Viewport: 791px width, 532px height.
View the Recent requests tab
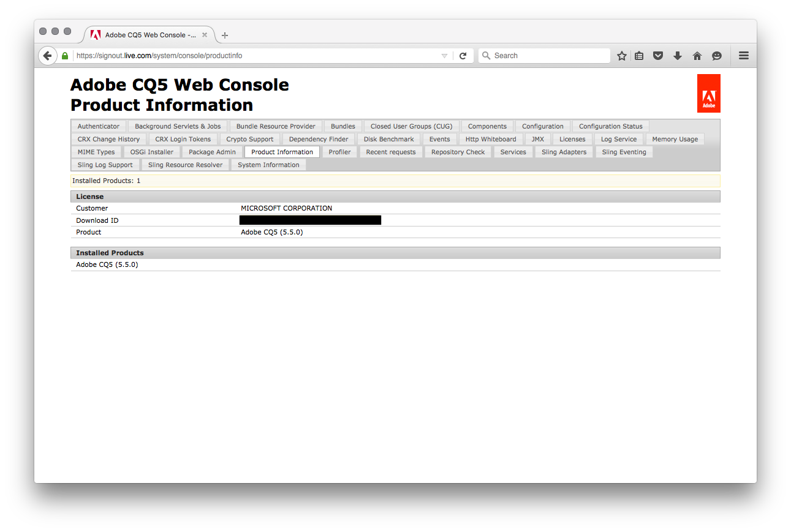[391, 152]
